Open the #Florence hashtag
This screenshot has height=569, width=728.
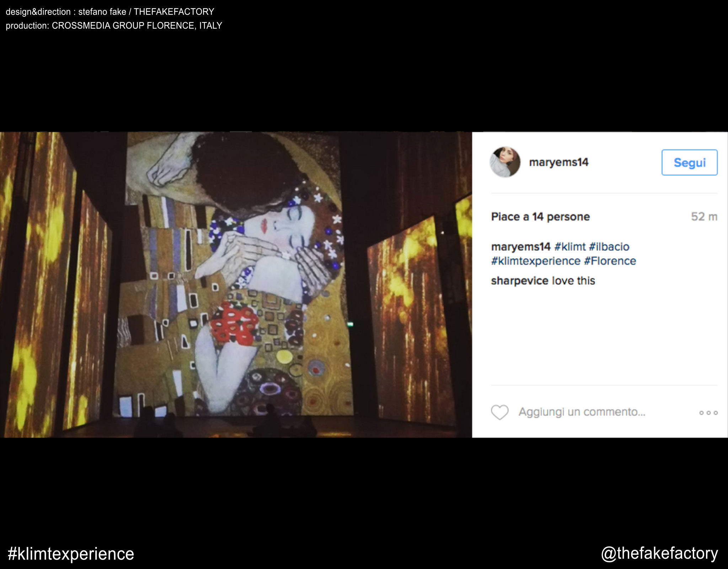click(610, 261)
